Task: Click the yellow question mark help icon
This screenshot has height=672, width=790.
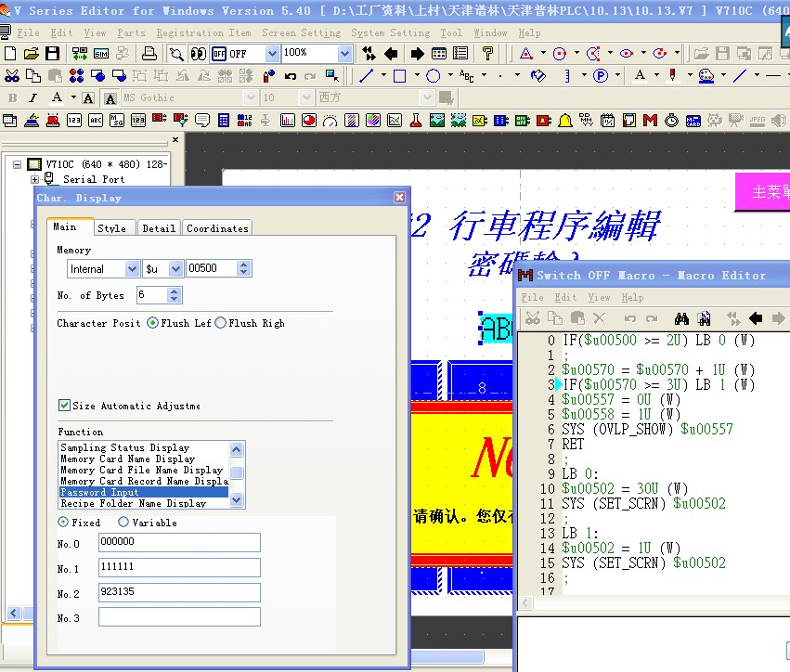Action: tap(488, 54)
